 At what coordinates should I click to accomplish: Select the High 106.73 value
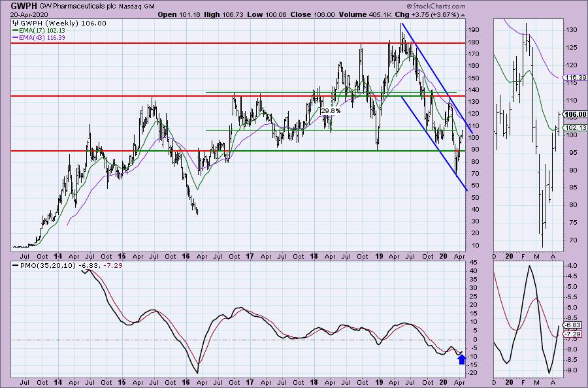223,14
